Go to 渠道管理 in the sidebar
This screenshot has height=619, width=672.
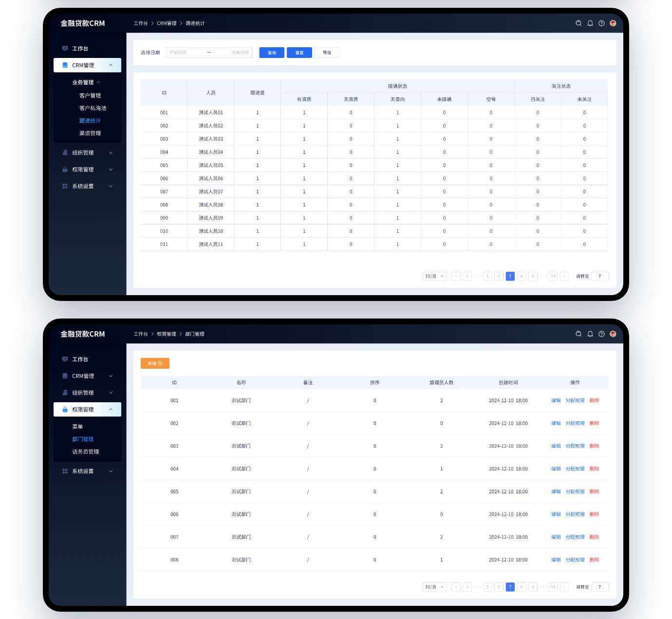point(90,133)
